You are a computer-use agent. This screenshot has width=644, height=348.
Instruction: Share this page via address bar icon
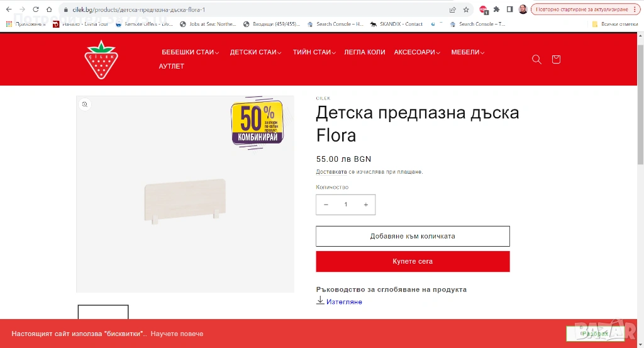tap(453, 9)
